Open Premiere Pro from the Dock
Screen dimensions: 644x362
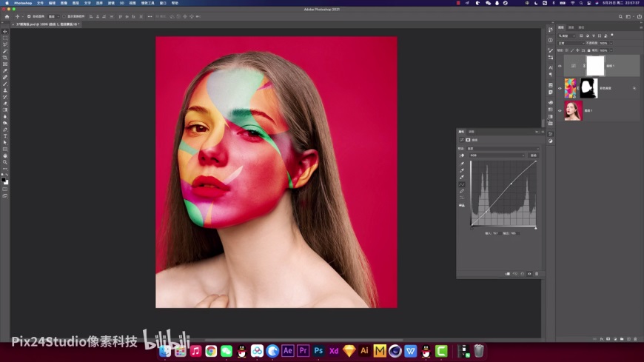coord(303,351)
